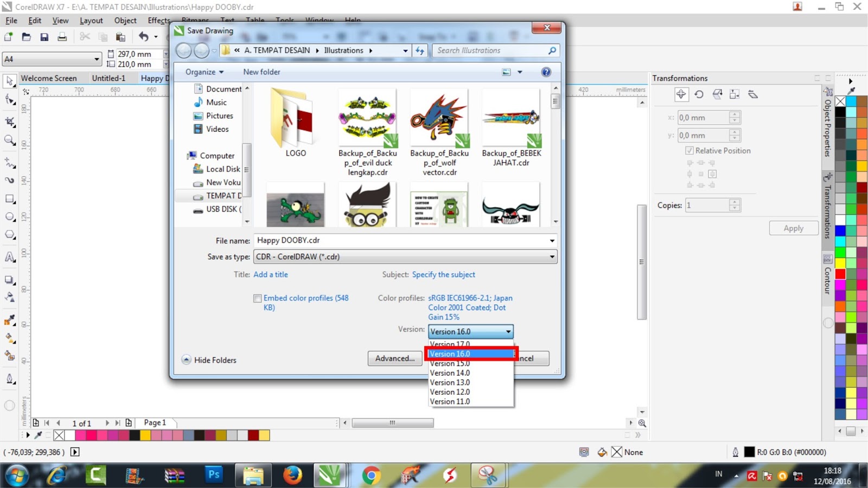Toggle the Relative Position checkbox
The width and height of the screenshot is (868, 488).
pyautogui.click(x=690, y=151)
